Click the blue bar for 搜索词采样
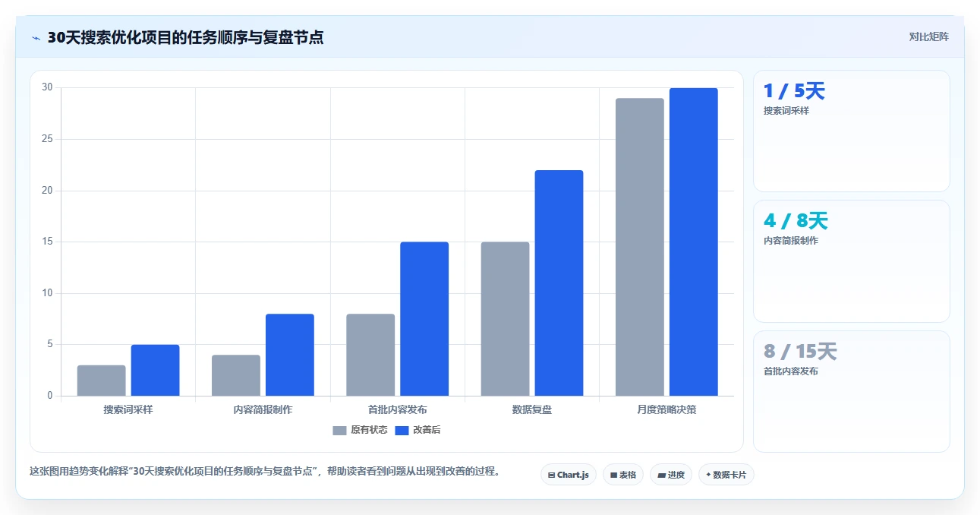The image size is (980, 515). (x=156, y=371)
